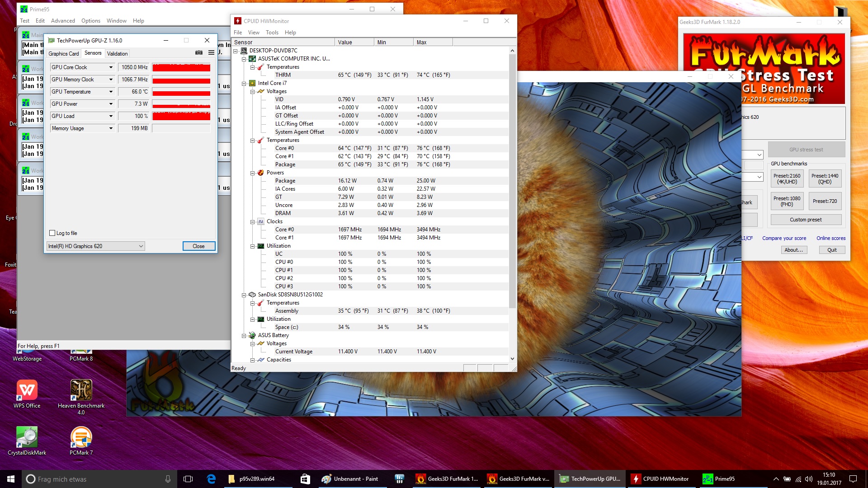Open the Task View taskbar icon
Viewport: 868px width, 488px height.
188,479
